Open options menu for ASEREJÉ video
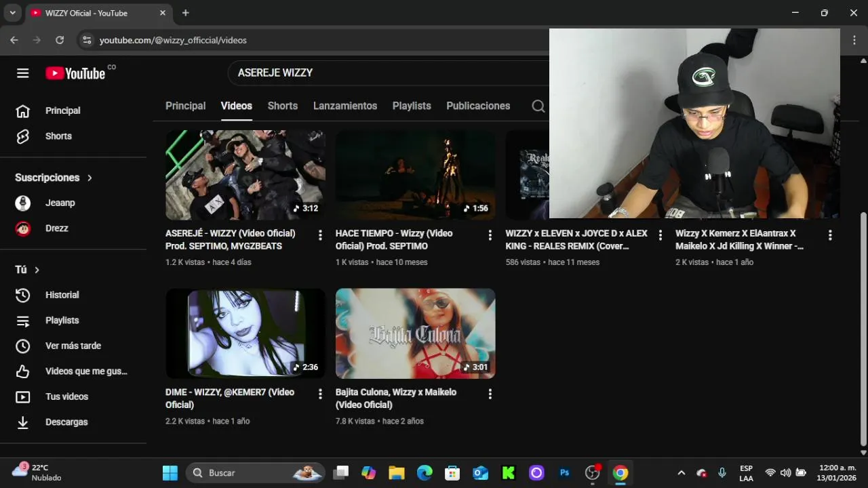Viewport: 868px width, 488px height. (x=320, y=235)
